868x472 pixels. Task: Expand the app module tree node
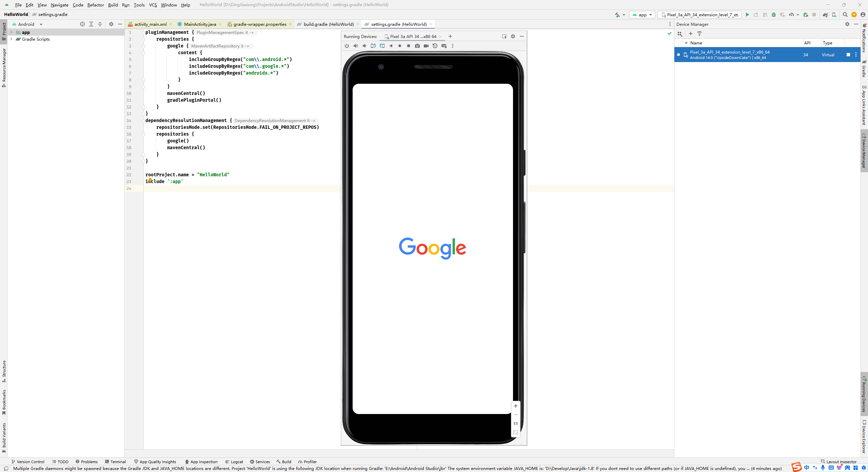coord(11,32)
